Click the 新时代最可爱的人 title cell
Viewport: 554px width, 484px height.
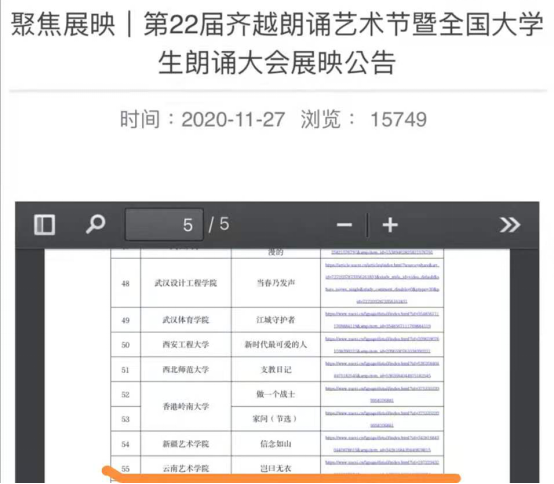pyautogui.click(x=276, y=344)
